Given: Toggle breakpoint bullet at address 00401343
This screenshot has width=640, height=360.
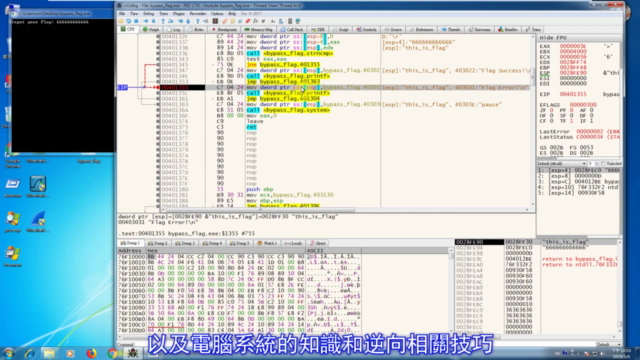Looking at the screenshot, I should (158, 59).
